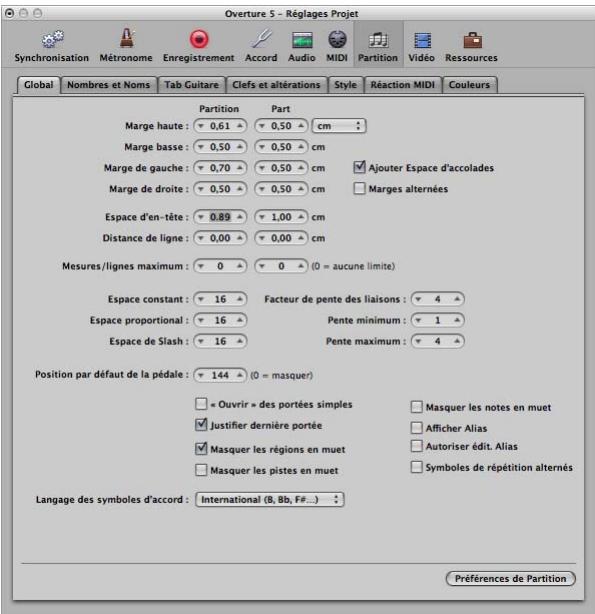Decrease Facteur de pente des liaisons

click(x=418, y=299)
